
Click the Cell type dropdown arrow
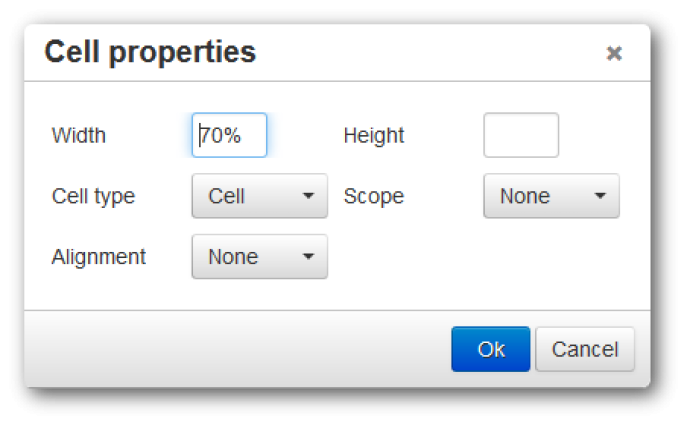[x=308, y=196]
